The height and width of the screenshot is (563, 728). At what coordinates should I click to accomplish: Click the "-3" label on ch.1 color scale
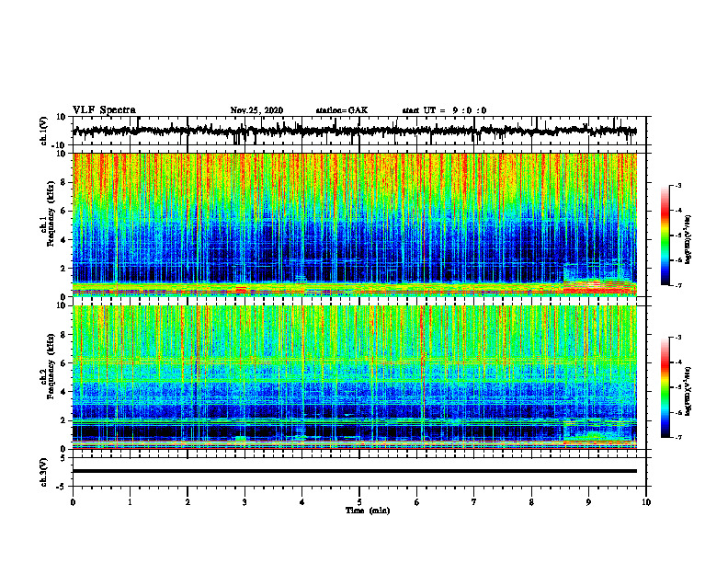[678, 185]
